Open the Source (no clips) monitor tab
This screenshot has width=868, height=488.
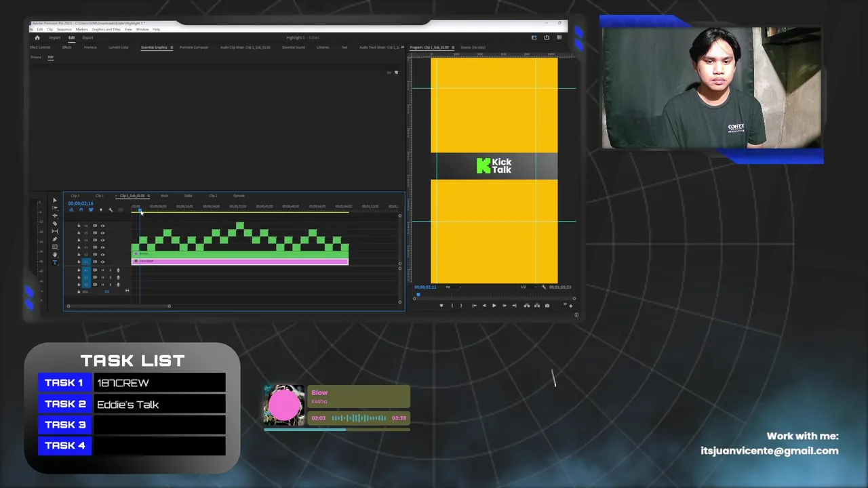click(473, 47)
